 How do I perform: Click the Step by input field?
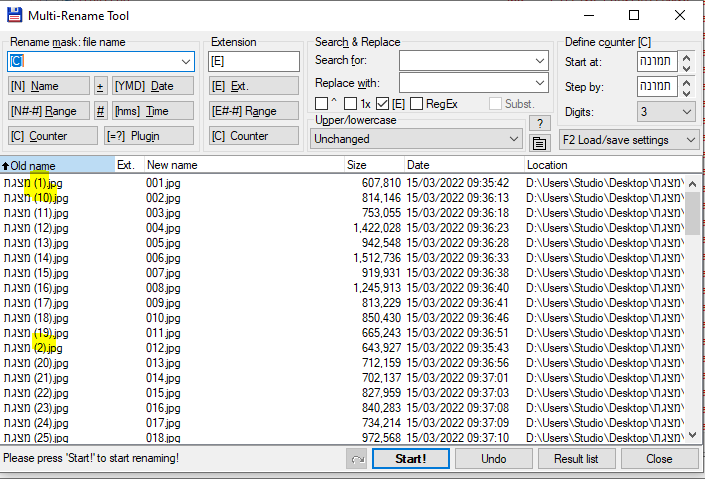click(x=657, y=86)
